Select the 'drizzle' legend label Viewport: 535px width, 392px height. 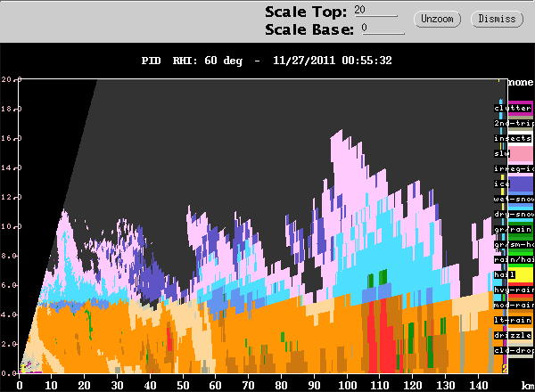pos(513,335)
